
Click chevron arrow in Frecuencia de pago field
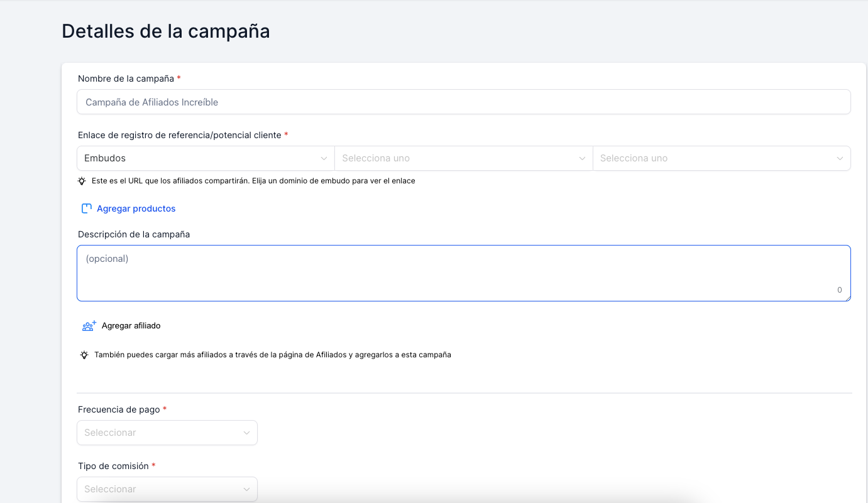(246, 433)
